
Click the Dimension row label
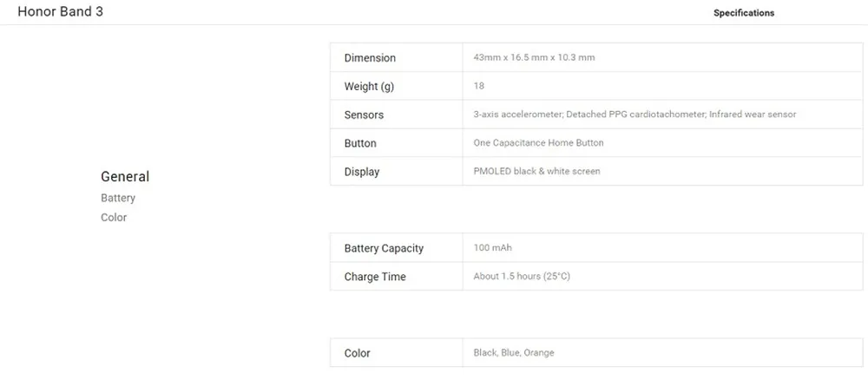(x=370, y=57)
